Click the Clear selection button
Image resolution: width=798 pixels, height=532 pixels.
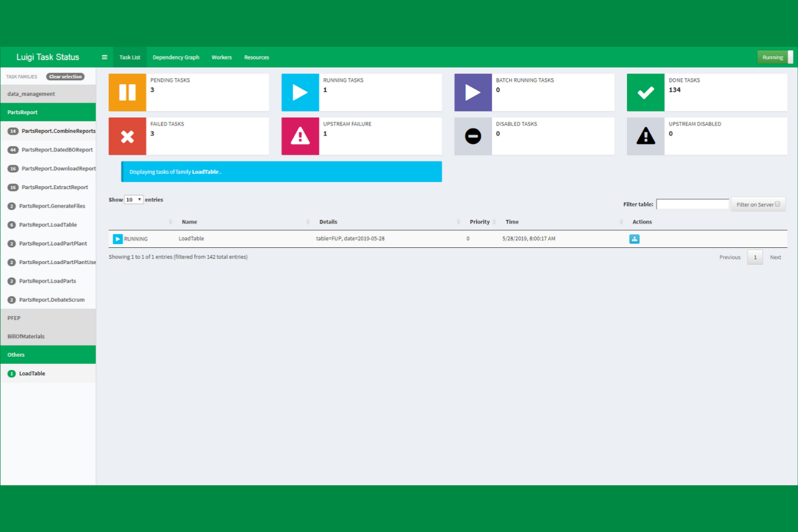[65, 76]
